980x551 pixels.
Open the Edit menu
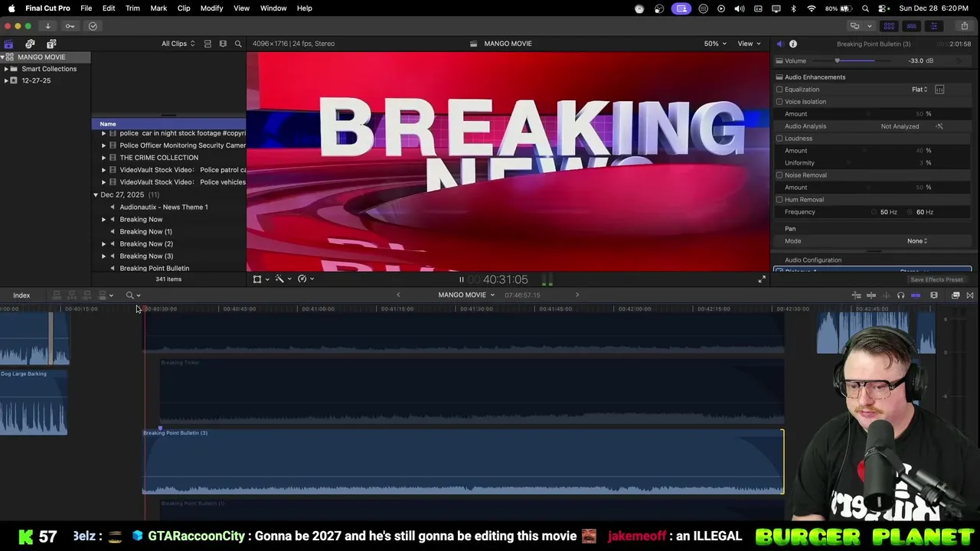tap(109, 8)
